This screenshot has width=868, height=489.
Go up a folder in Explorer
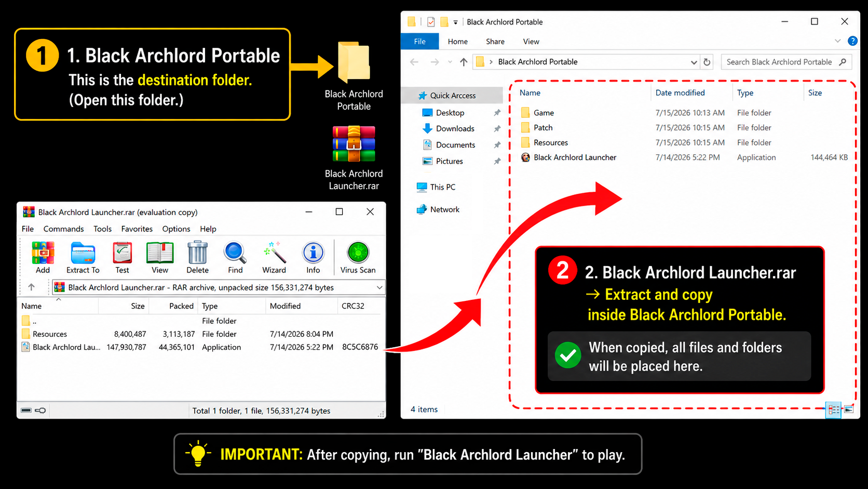click(464, 62)
